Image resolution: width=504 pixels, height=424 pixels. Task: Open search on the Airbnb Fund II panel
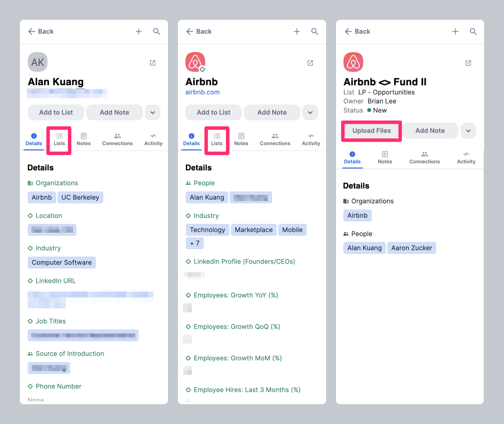tap(473, 31)
